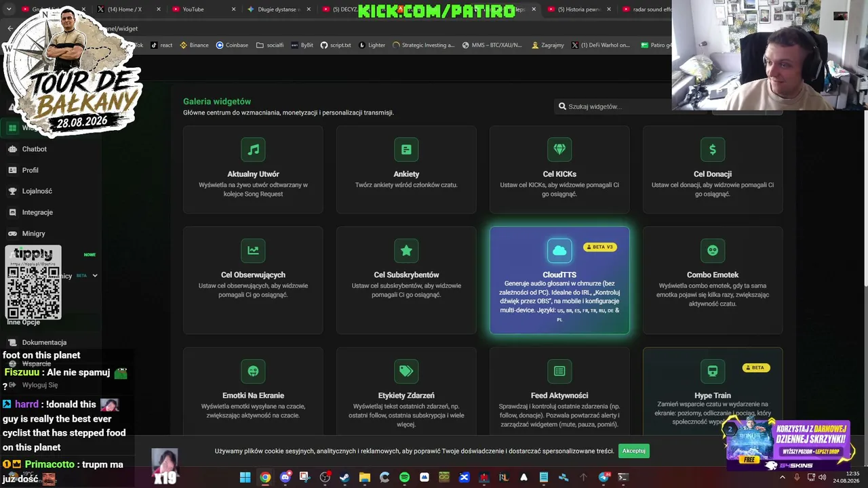Close the Długie dystanse tab
Viewport: 868px width, 488px height.
coord(309,9)
